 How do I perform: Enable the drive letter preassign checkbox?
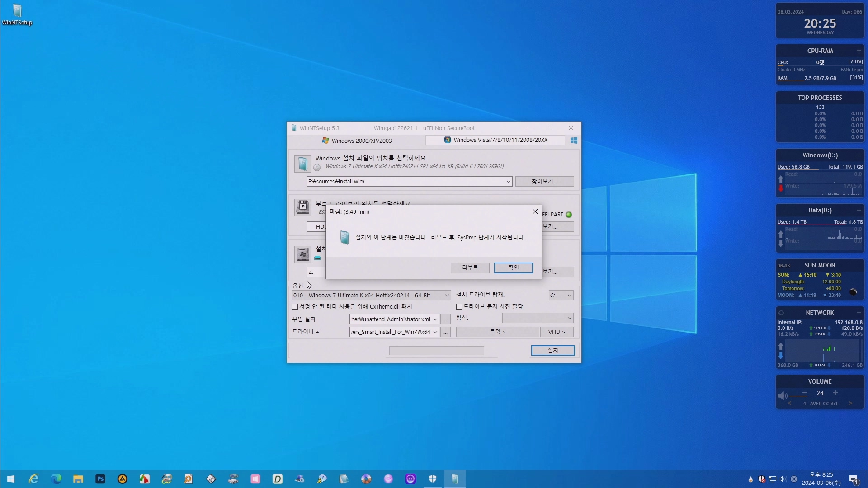(x=459, y=307)
